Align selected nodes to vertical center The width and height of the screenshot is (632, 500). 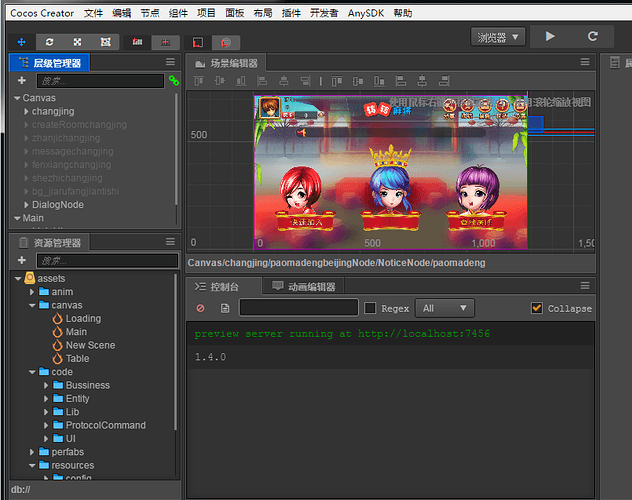[220, 81]
